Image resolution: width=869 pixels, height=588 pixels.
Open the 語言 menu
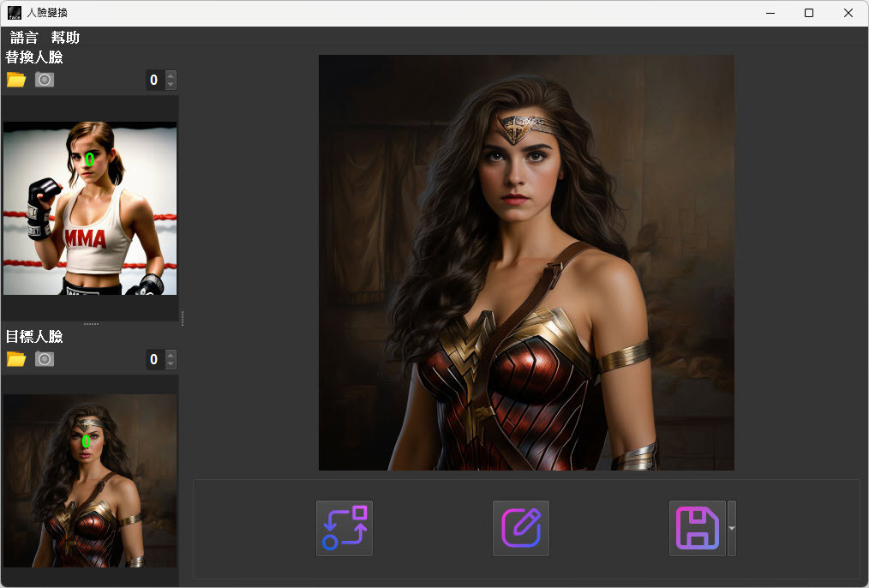[24, 37]
